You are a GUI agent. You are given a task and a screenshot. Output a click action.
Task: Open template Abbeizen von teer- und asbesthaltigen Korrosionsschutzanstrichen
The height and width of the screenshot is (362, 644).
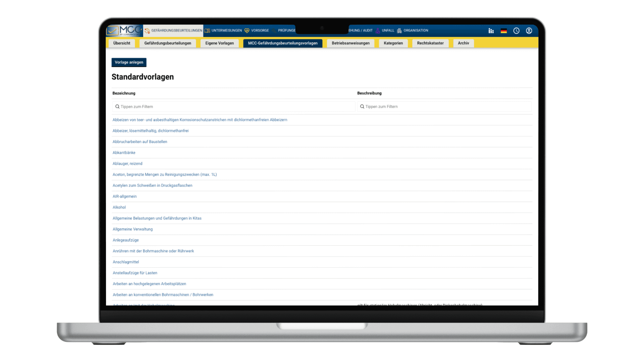coord(200,120)
